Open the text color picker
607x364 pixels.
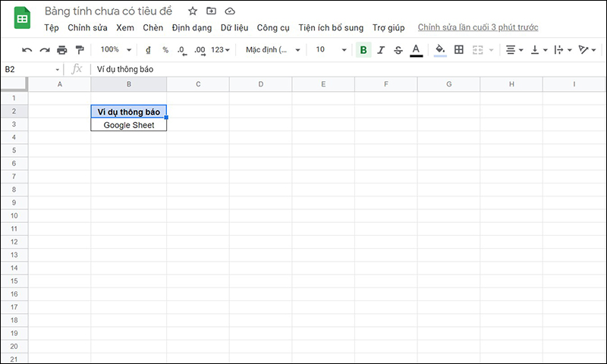pyautogui.click(x=416, y=50)
